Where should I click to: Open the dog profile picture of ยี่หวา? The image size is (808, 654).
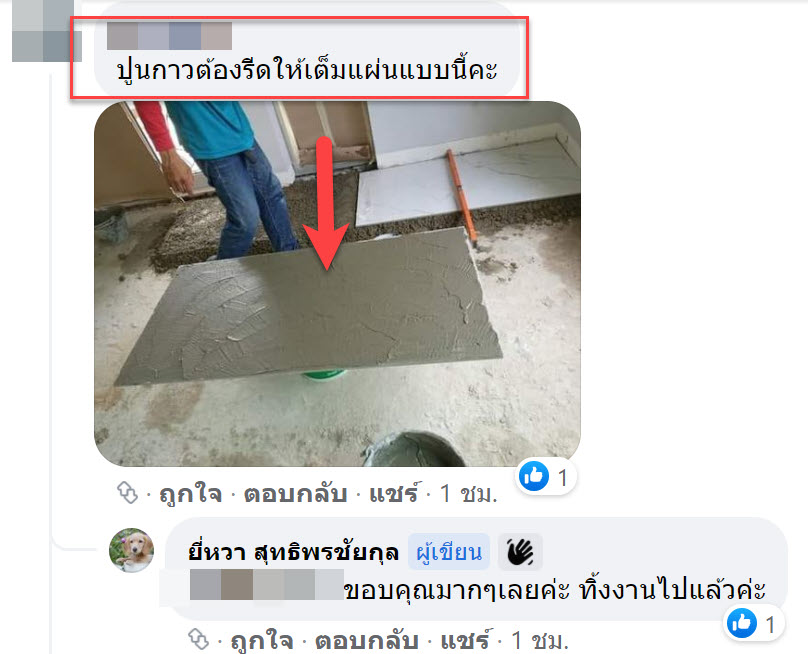pos(131,550)
